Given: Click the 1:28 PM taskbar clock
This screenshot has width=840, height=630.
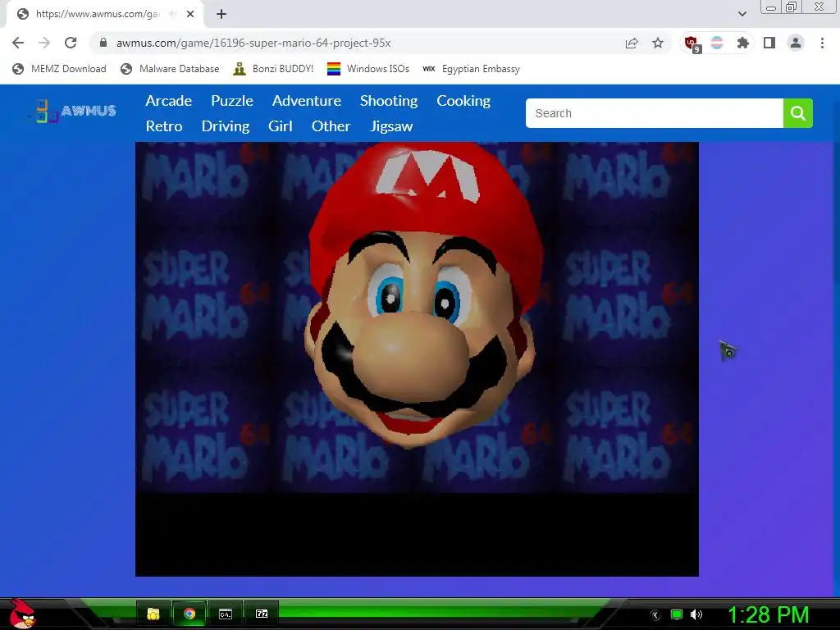Looking at the screenshot, I should [768, 614].
